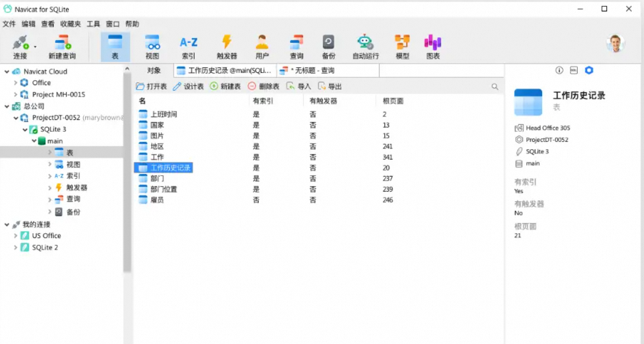Collapse the main database node
The width and height of the screenshot is (644, 344).
(x=34, y=141)
